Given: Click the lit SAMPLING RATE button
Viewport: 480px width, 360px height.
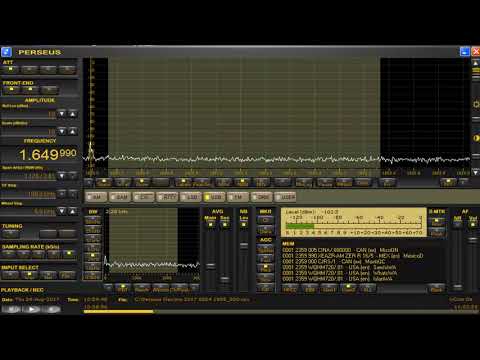Looking at the screenshot, I should (x=69, y=254).
